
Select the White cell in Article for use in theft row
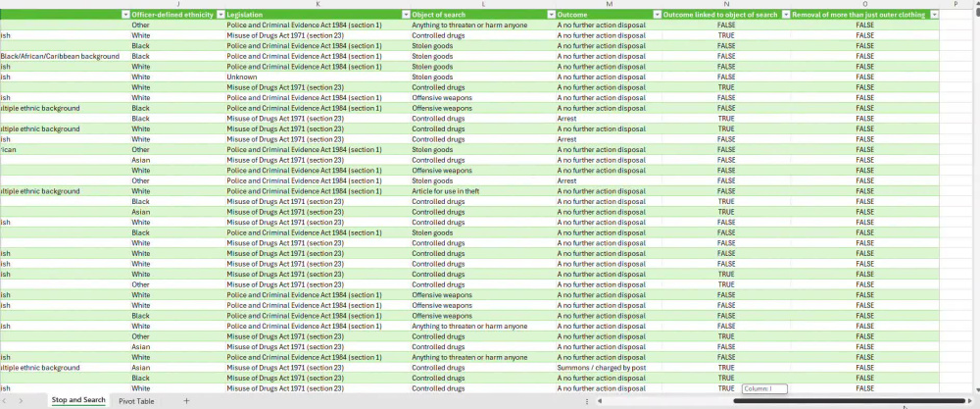tap(177, 191)
